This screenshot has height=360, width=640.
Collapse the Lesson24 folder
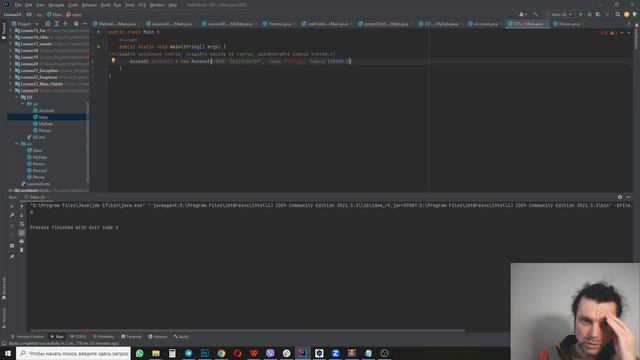pos(10,91)
